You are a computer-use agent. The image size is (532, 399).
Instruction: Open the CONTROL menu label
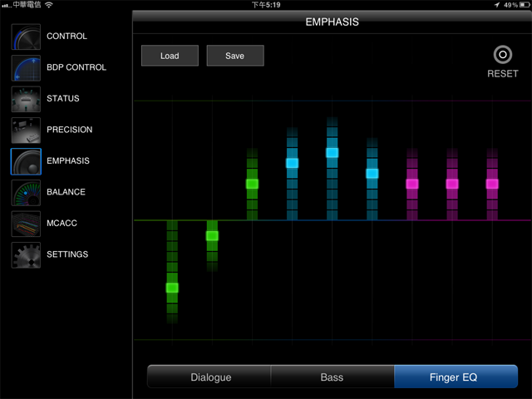tap(66, 36)
